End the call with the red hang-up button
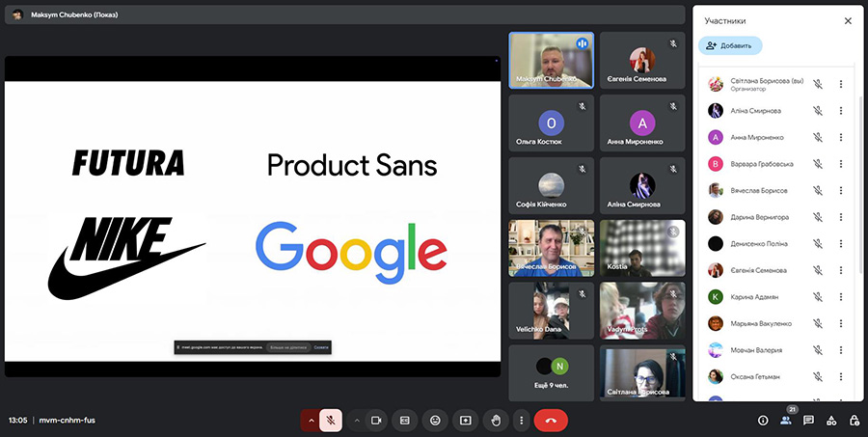Screen dimensions: 868x437 click(551, 421)
